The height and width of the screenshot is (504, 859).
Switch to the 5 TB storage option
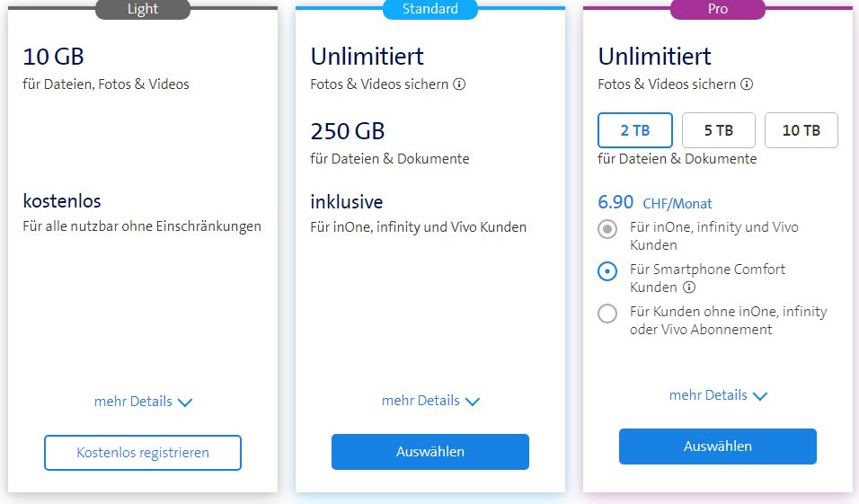point(718,130)
